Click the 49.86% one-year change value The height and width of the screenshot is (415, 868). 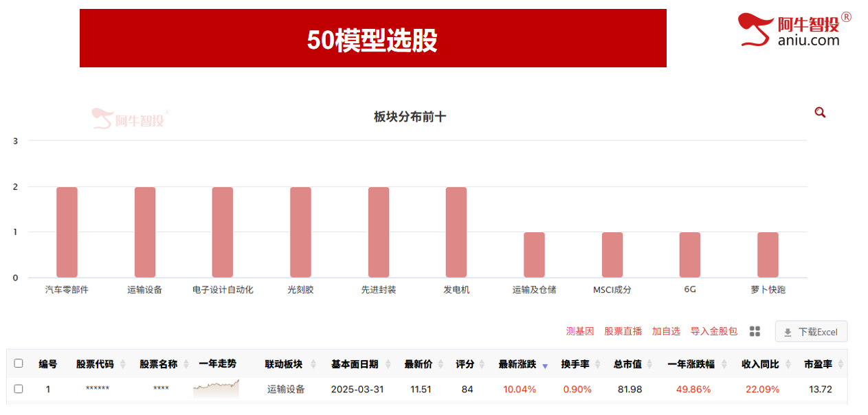click(693, 389)
